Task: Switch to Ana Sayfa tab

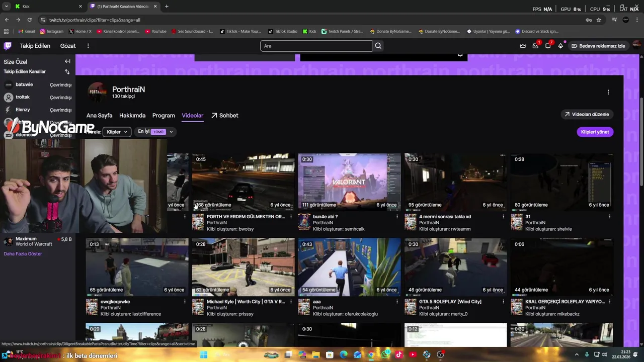Action: [99, 116]
